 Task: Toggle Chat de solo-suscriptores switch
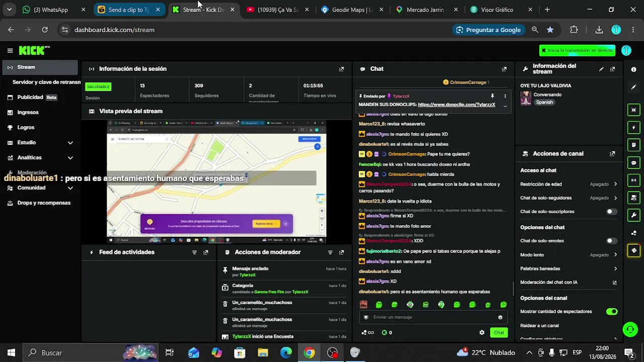click(x=611, y=212)
